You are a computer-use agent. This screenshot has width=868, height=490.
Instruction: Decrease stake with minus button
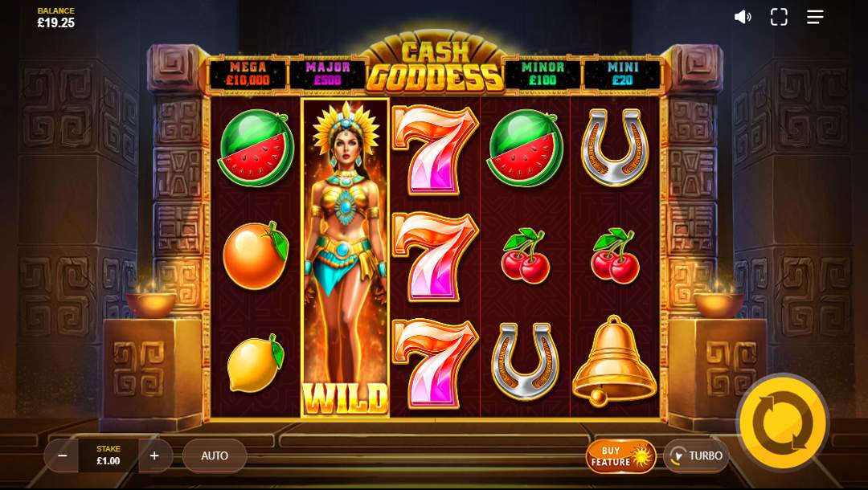[62, 455]
